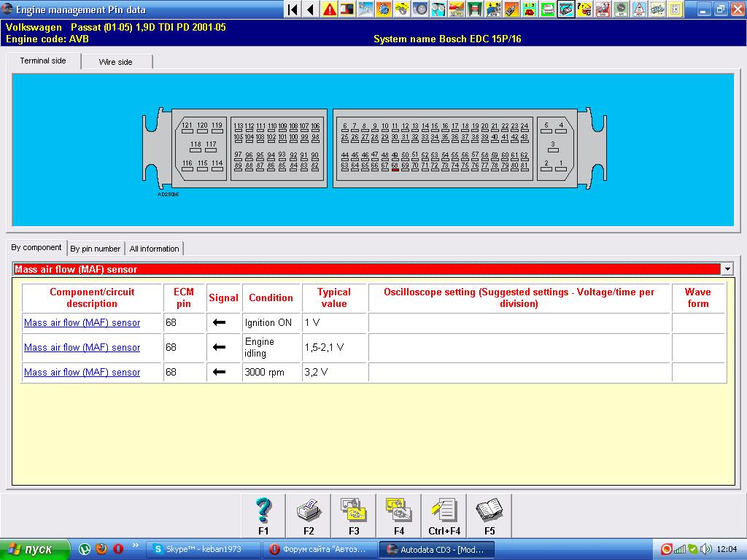Image resolution: width=747 pixels, height=560 pixels.
Task: Print with the F2 printer icon
Action: pyautogui.click(x=309, y=516)
